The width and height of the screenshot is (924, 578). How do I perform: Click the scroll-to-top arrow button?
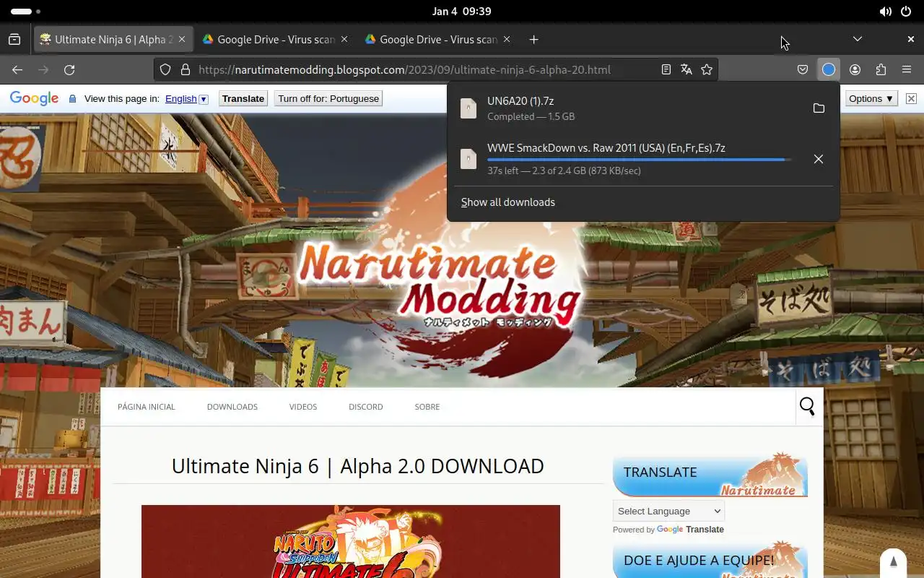pos(893,563)
